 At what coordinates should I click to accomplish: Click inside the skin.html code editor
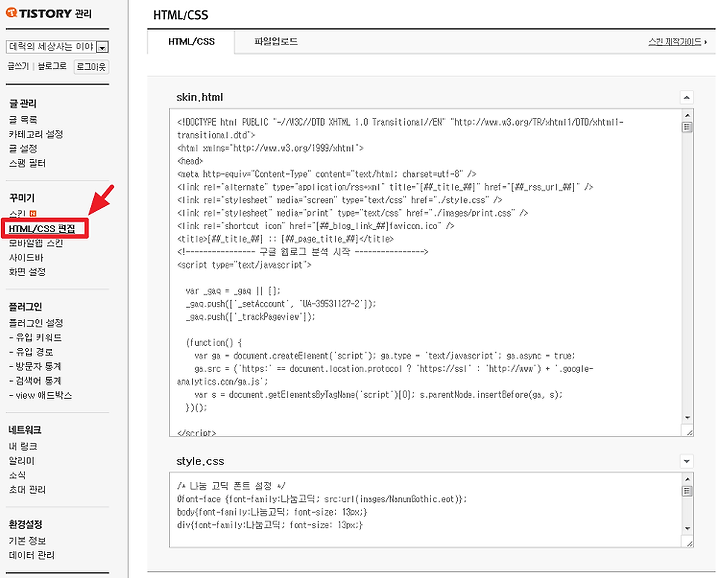(x=425, y=272)
